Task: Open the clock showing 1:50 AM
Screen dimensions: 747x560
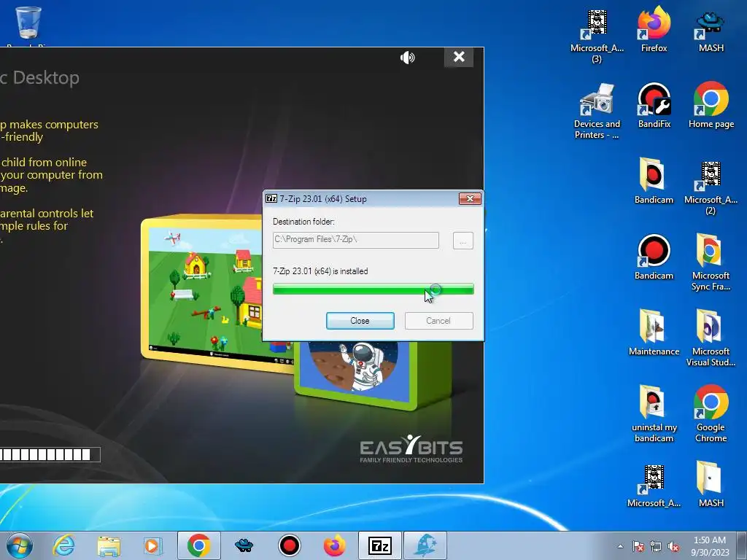Action: click(x=710, y=546)
